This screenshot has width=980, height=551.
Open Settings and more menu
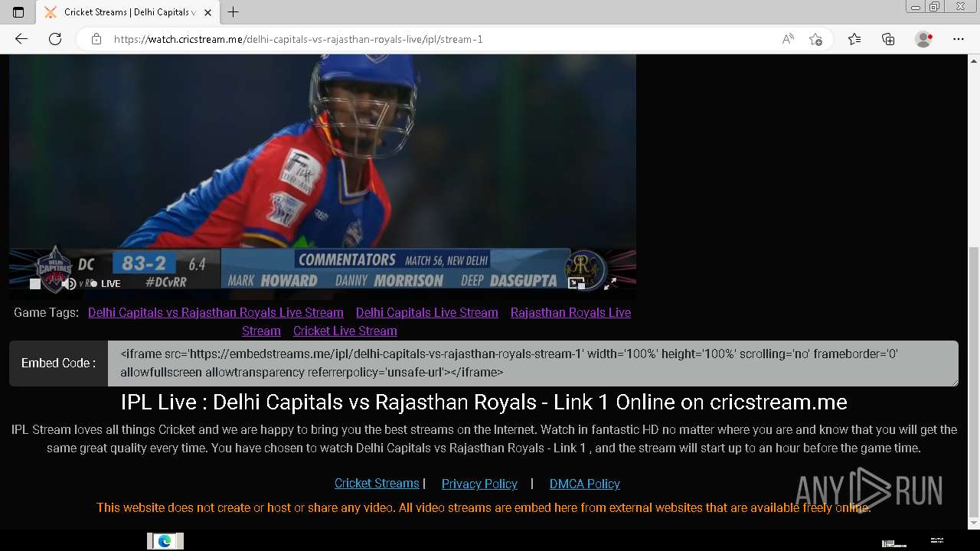click(959, 39)
